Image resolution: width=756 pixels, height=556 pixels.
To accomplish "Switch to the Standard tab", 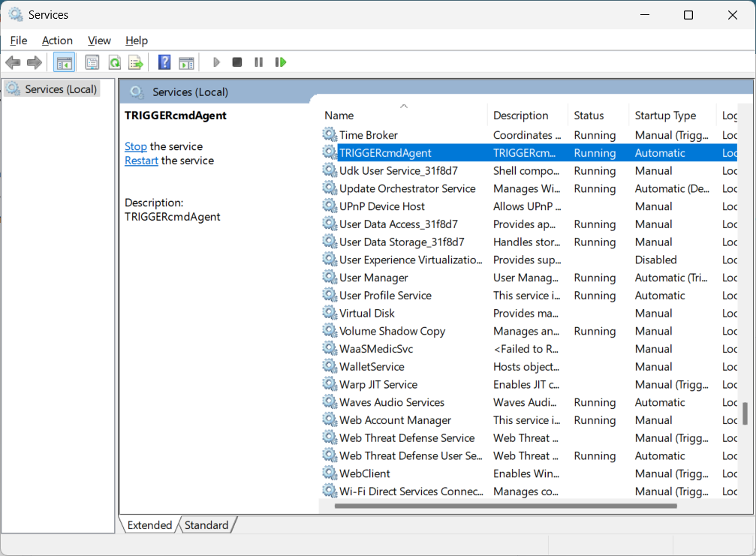I will point(206,524).
